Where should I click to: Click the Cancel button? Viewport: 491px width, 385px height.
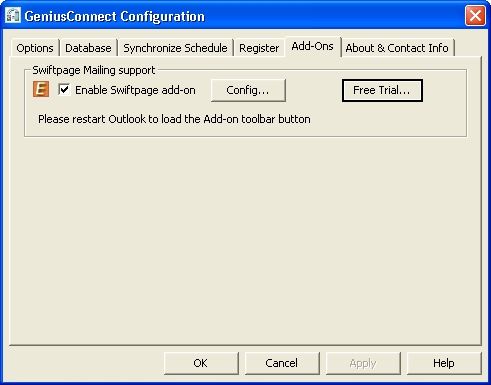(282, 363)
